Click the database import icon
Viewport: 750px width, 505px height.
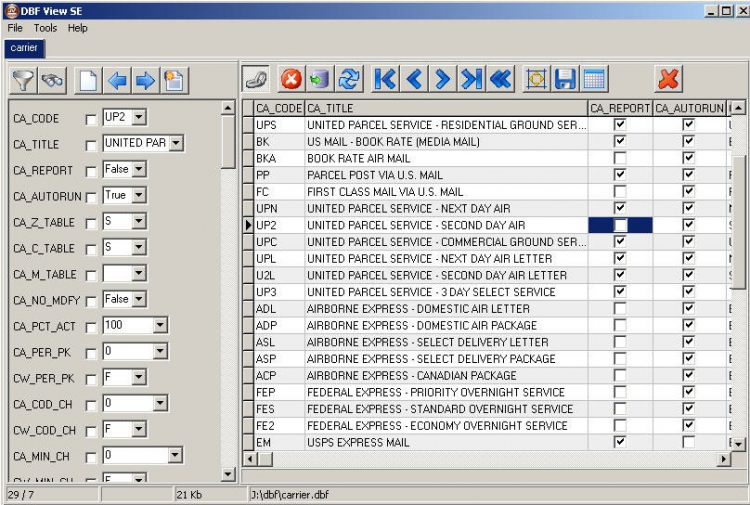(320, 79)
